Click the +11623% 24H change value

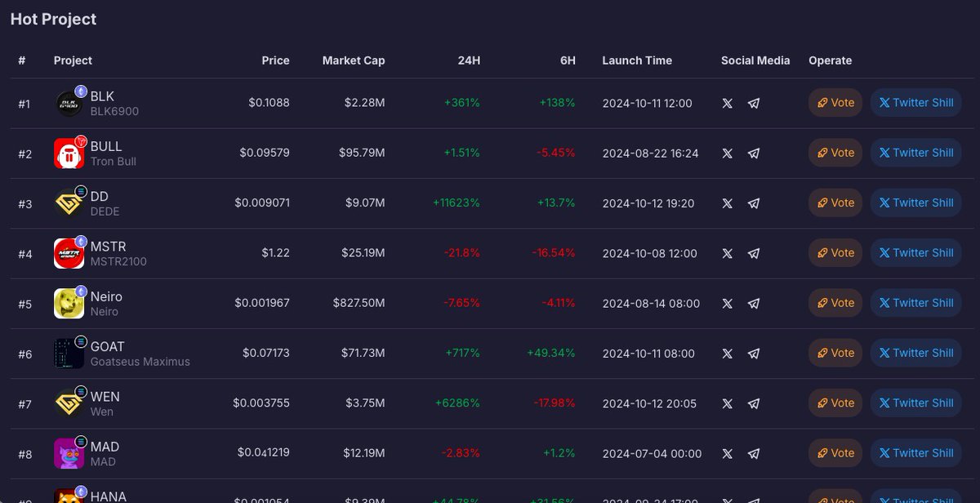tap(457, 203)
